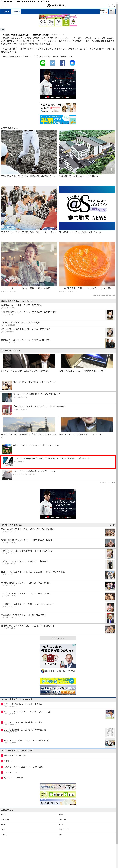Viewport: 118px width, 868px height.
Task: Share the article via LINE icon
Action: click(43, 63)
